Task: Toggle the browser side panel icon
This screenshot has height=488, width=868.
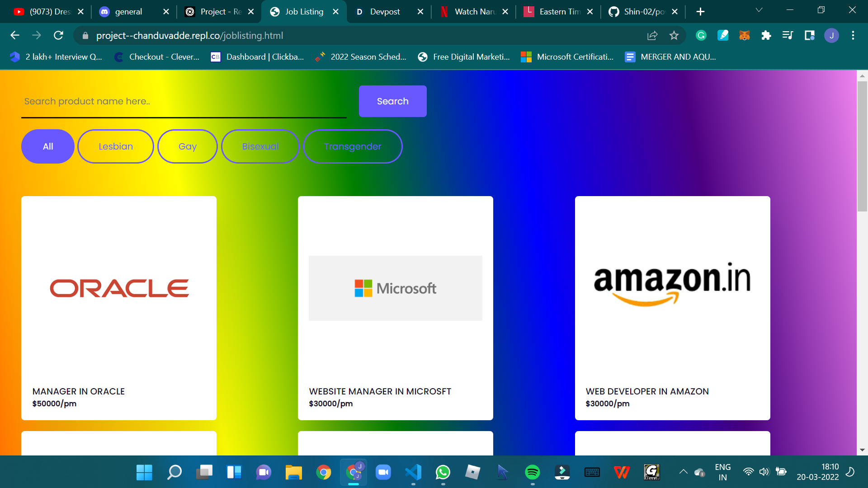Action: pos(809,35)
